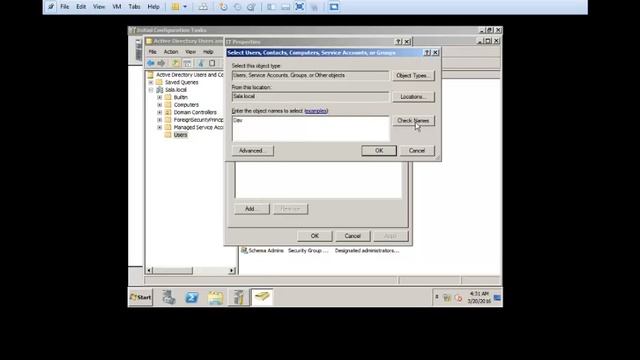Click the thumbnail bar icon in VMware toolbar
The height and width of the screenshot is (360, 640).
click(x=285, y=7)
